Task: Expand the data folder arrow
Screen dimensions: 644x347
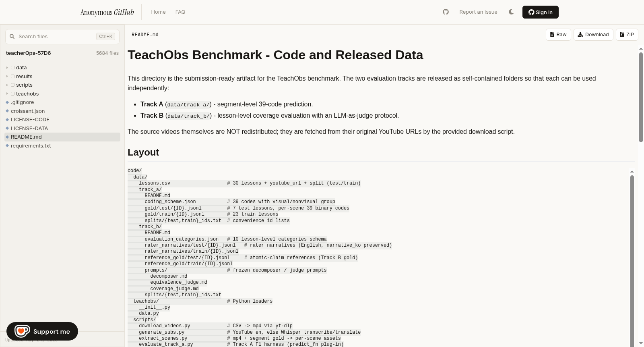Action: (x=7, y=68)
